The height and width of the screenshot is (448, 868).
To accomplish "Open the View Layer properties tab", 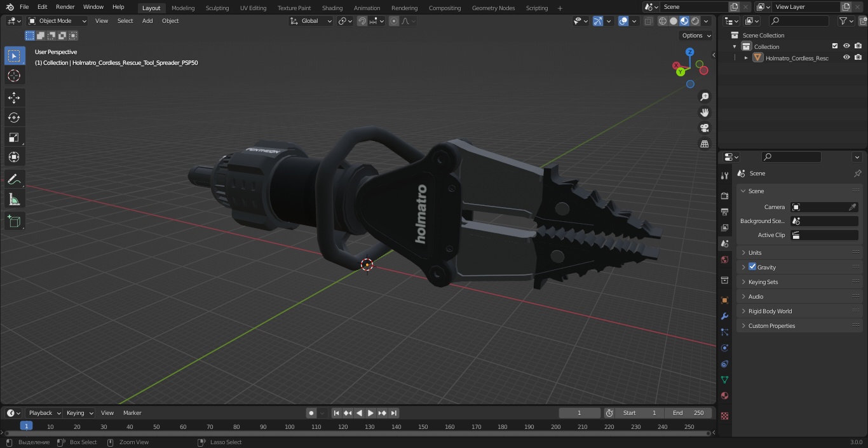I will tap(724, 227).
